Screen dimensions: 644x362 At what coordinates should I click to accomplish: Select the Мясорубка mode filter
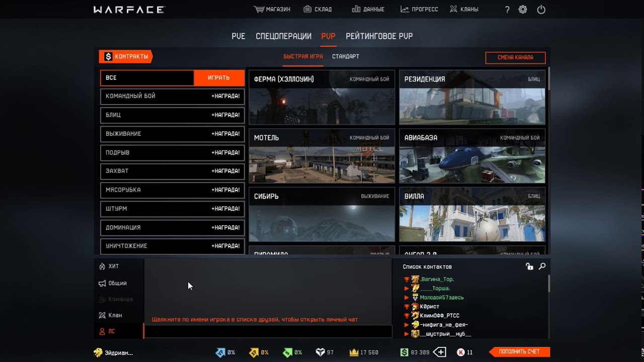173,190
